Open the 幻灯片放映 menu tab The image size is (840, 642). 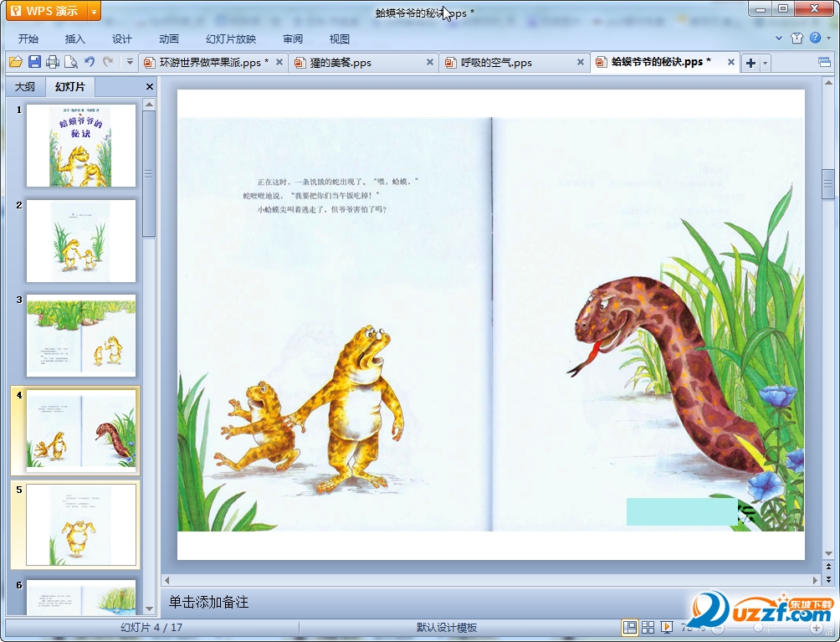coord(231,39)
